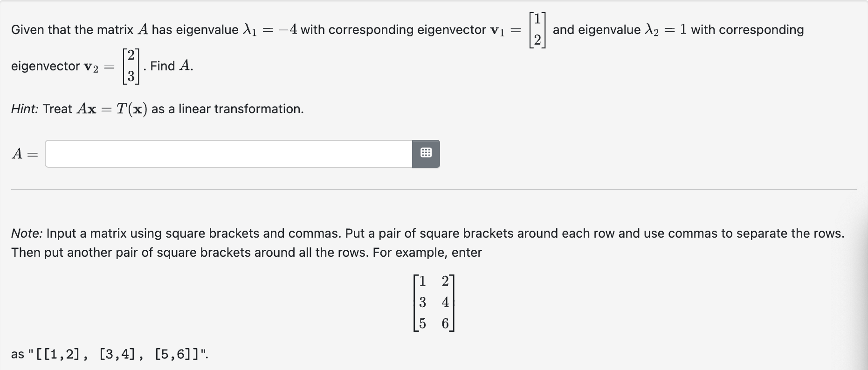868x370 pixels.
Task: Click the Find A prompt text
Action: (172, 66)
